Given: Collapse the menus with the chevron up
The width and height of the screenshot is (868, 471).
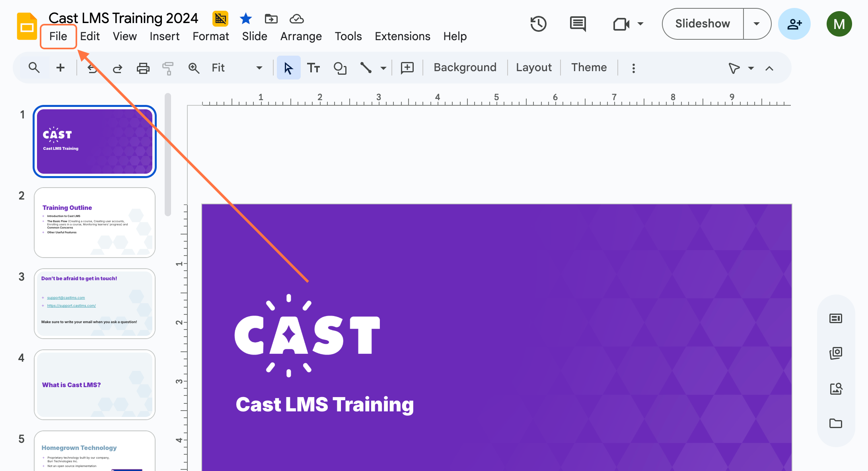Looking at the screenshot, I should point(769,68).
